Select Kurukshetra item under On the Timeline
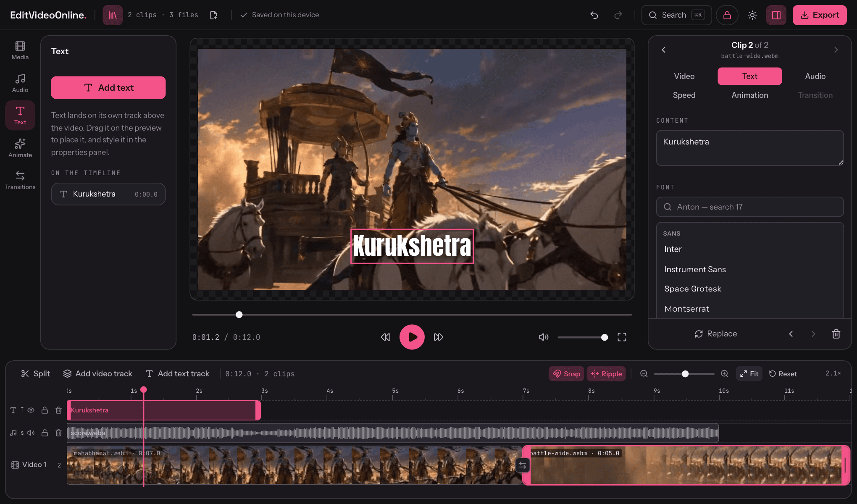 pos(108,194)
